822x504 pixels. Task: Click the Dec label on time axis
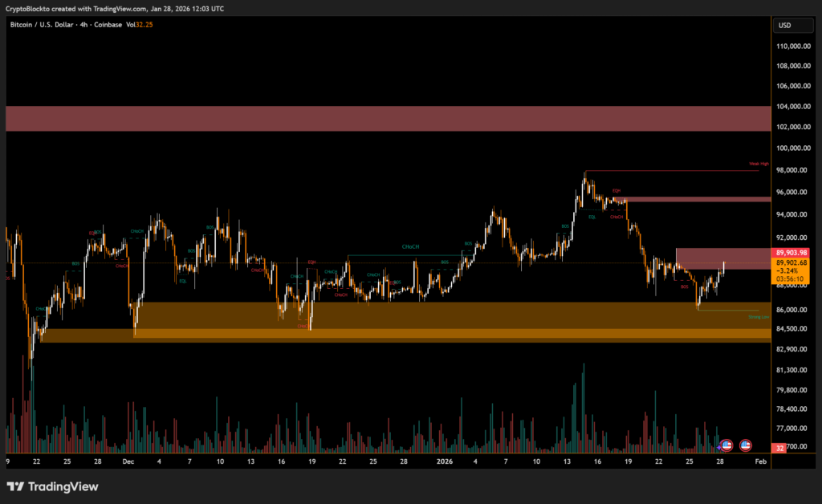click(128, 462)
